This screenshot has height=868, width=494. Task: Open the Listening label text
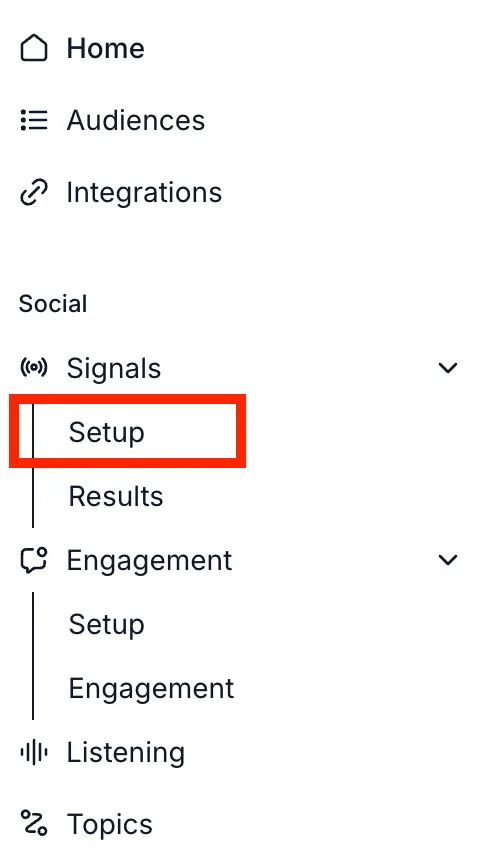pos(126,753)
